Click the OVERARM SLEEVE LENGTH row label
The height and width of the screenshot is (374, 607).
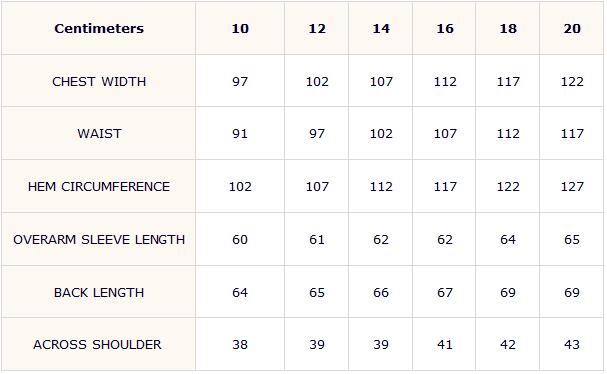[99, 240]
